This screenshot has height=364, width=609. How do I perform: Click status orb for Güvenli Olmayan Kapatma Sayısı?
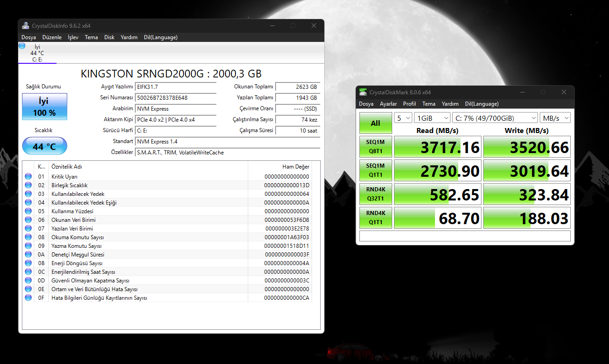pos(28,280)
